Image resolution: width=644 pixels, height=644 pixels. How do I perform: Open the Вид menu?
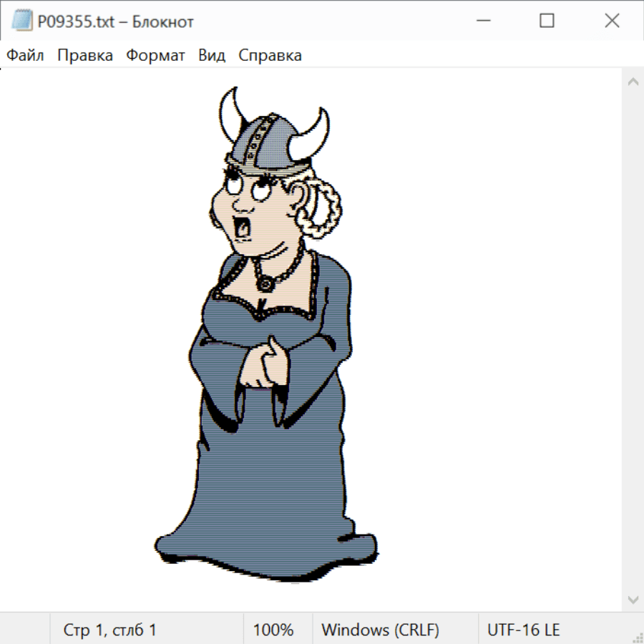212,56
